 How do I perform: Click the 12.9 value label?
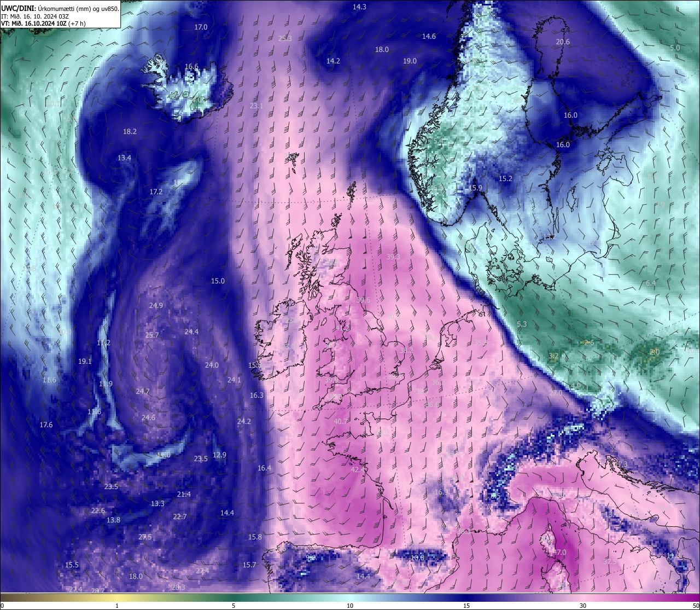click(x=219, y=455)
